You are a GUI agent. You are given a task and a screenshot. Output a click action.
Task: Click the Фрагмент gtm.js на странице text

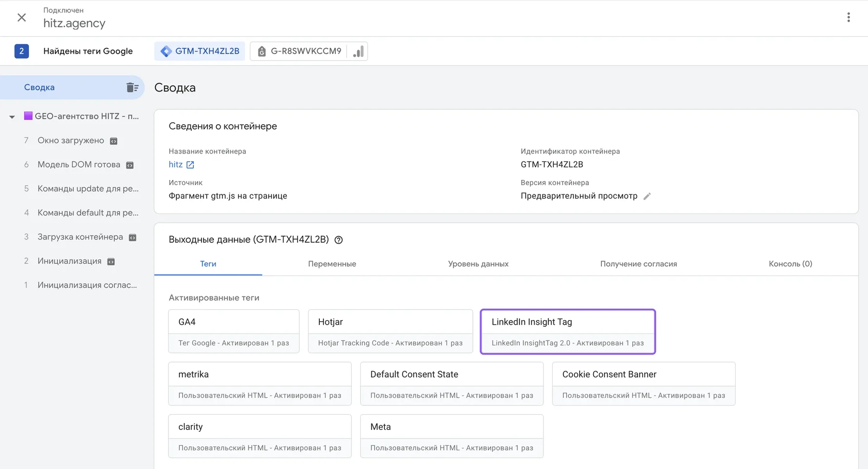[x=228, y=196]
